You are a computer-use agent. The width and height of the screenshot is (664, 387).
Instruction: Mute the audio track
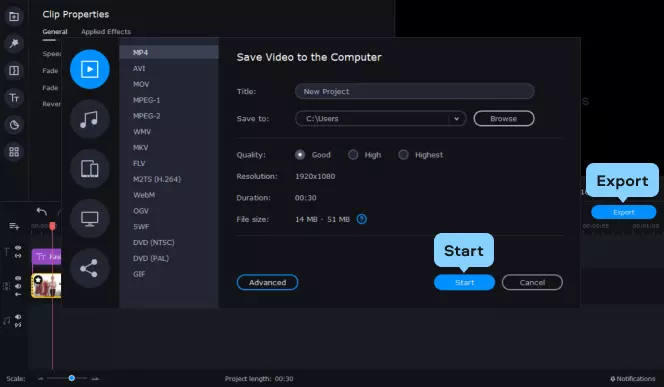[18, 317]
